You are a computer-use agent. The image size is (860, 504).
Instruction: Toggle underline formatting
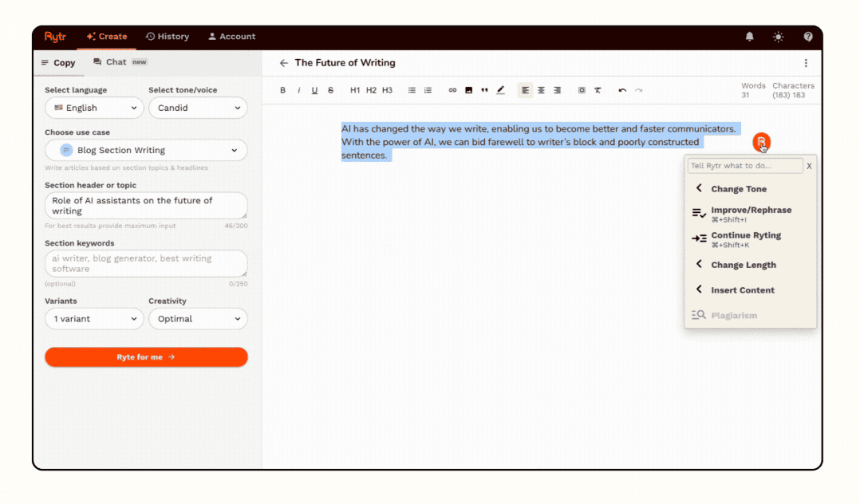pyautogui.click(x=314, y=90)
